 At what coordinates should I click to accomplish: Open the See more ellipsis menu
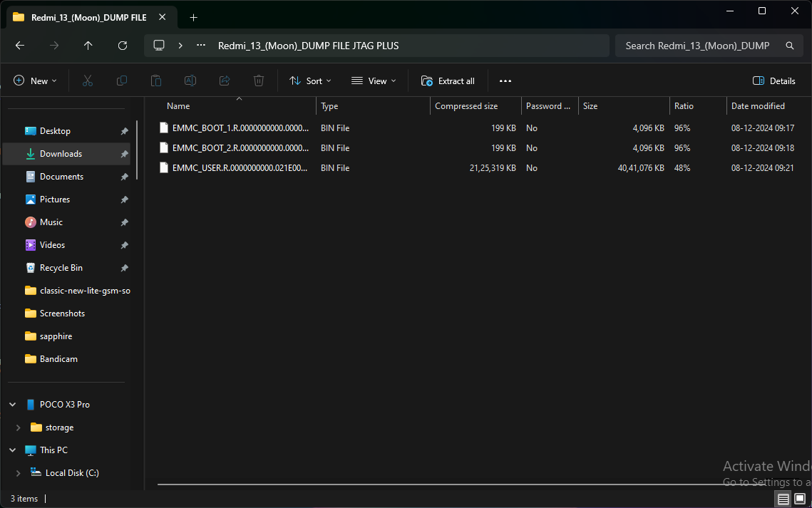(505, 81)
